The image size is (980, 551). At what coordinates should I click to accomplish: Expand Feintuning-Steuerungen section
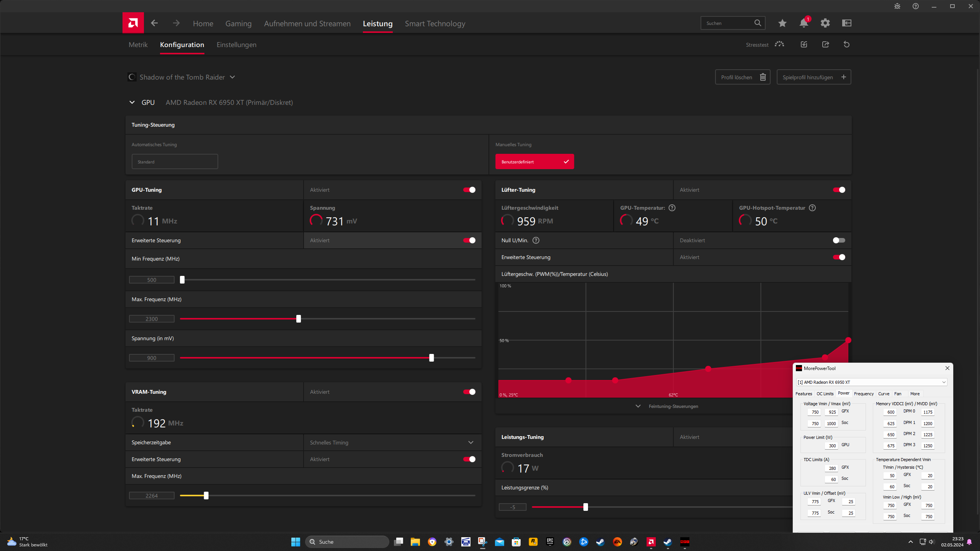pyautogui.click(x=667, y=406)
